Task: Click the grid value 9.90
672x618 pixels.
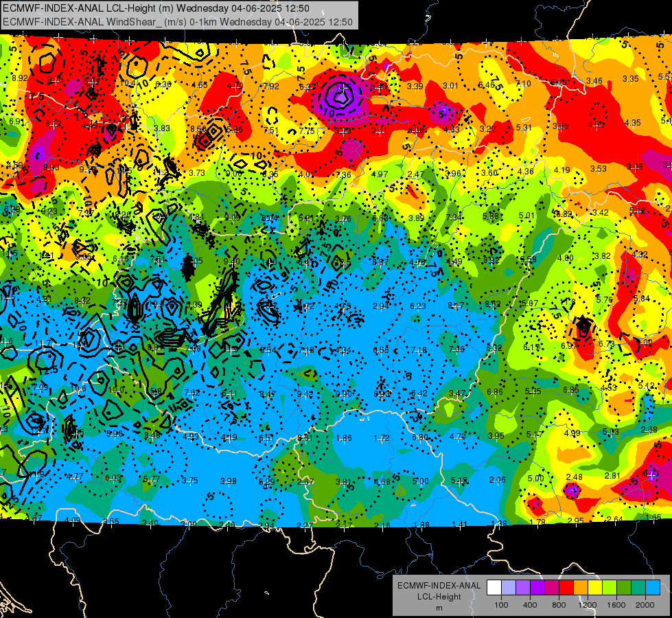Action: 343,393
